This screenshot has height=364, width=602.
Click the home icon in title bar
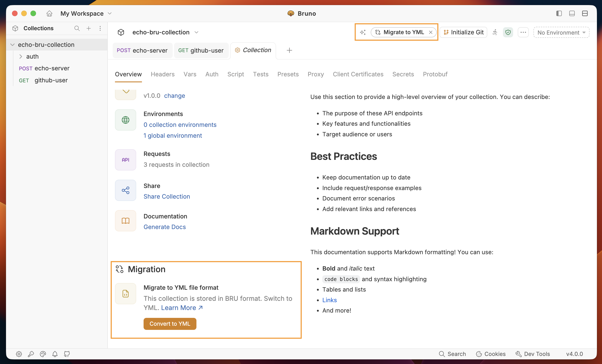point(49,13)
